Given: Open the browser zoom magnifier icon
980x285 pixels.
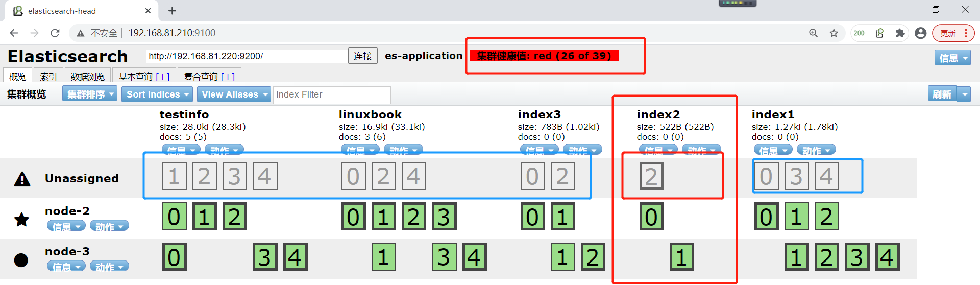Looking at the screenshot, I should click(814, 33).
